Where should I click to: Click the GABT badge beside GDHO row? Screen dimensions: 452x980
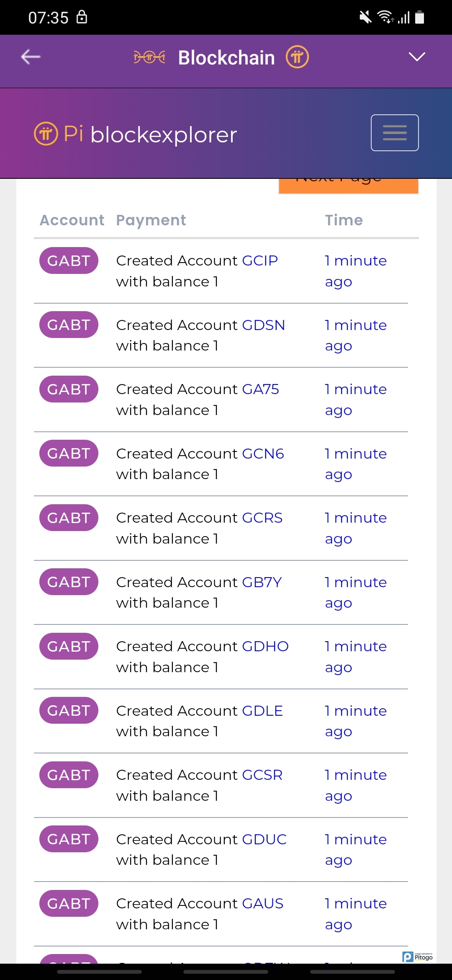click(69, 646)
